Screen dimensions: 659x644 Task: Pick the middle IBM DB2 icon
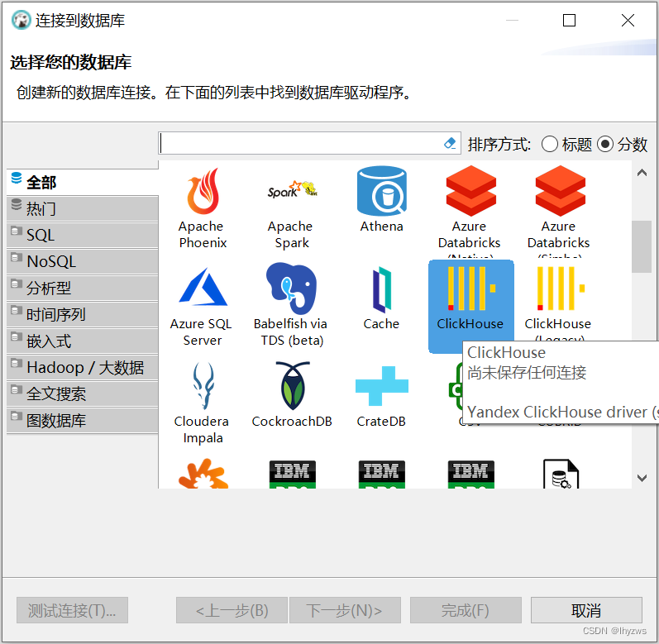tap(381, 474)
